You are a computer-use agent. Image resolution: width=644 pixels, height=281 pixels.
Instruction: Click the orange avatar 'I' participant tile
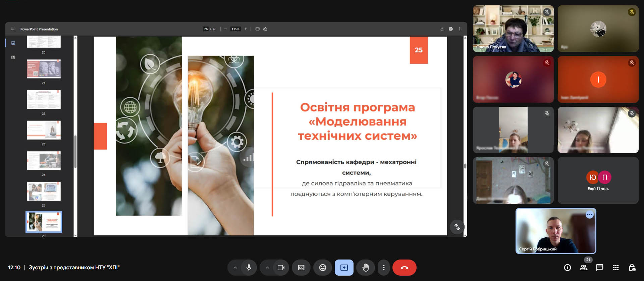tap(598, 80)
